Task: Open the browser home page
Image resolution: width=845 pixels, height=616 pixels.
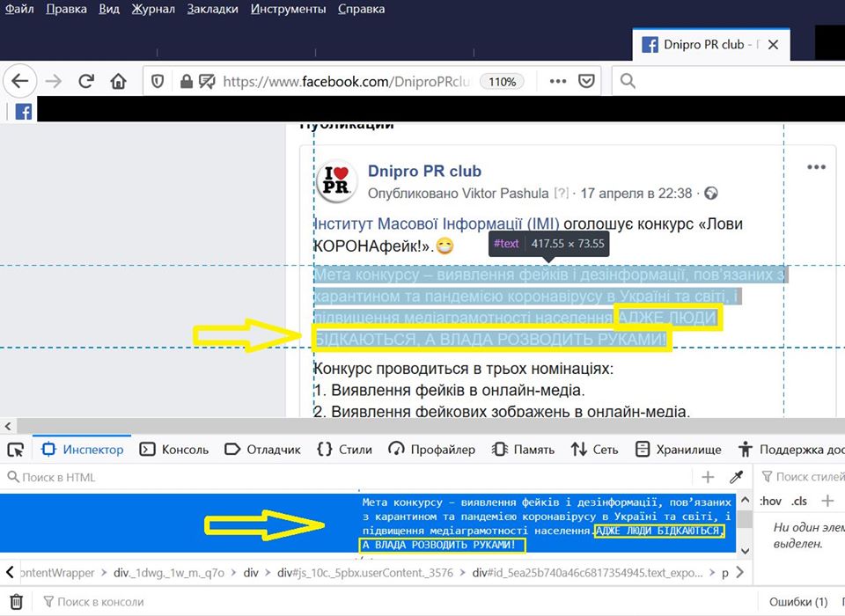Action: [x=118, y=81]
